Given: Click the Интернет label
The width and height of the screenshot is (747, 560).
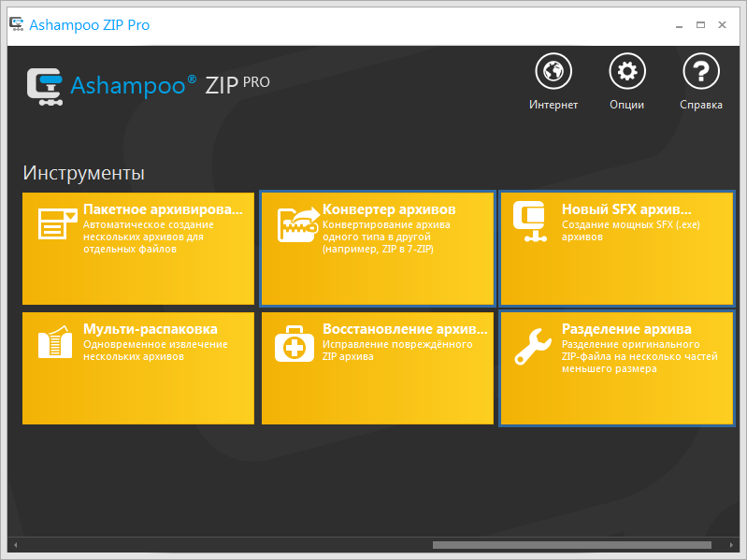Looking at the screenshot, I should (x=553, y=105).
